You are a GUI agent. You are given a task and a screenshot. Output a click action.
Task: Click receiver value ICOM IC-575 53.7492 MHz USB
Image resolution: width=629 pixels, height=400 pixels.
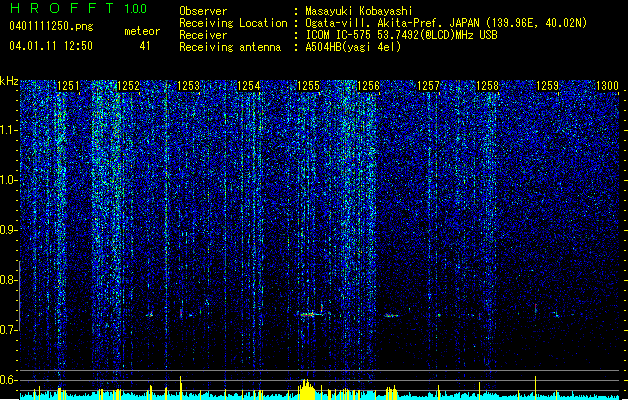click(401, 35)
